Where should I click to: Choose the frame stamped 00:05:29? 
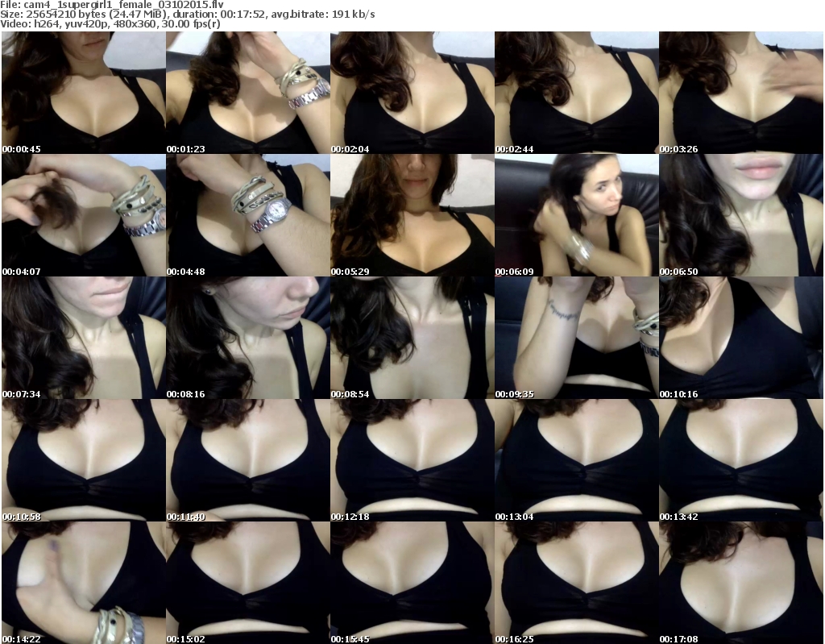(412, 215)
